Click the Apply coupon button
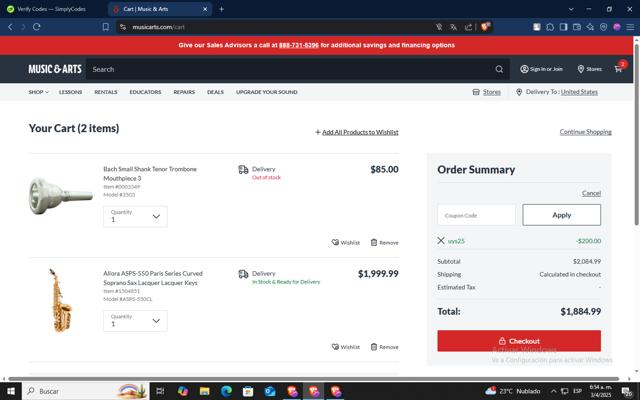 (x=561, y=215)
